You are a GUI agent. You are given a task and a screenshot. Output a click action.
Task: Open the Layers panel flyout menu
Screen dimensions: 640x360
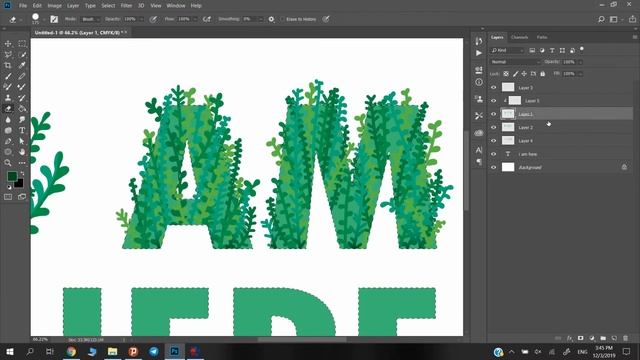pyautogui.click(x=635, y=37)
